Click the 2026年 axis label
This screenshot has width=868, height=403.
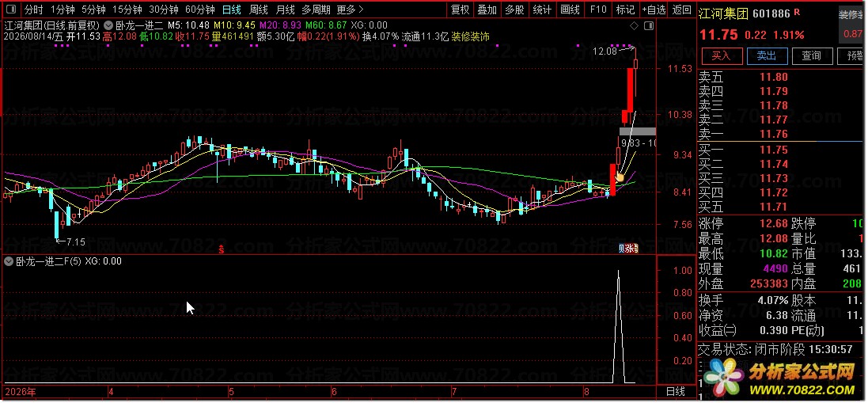point(21,392)
